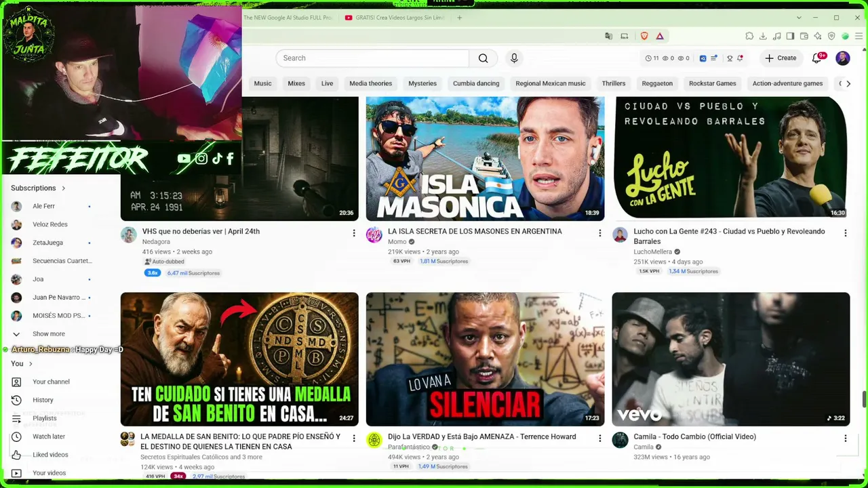Open the browser tab search dropdown arrow
This screenshot has height=488, width=868.
(799, 18)
